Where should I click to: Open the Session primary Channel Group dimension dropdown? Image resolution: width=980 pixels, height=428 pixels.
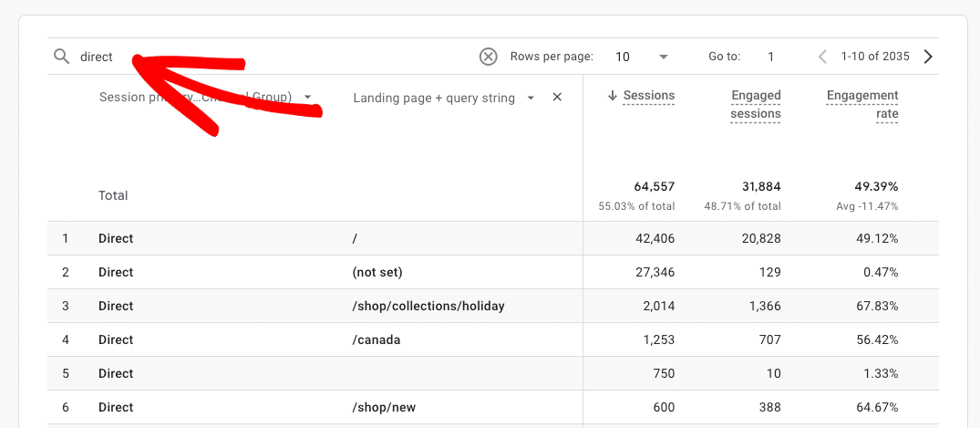307,98
